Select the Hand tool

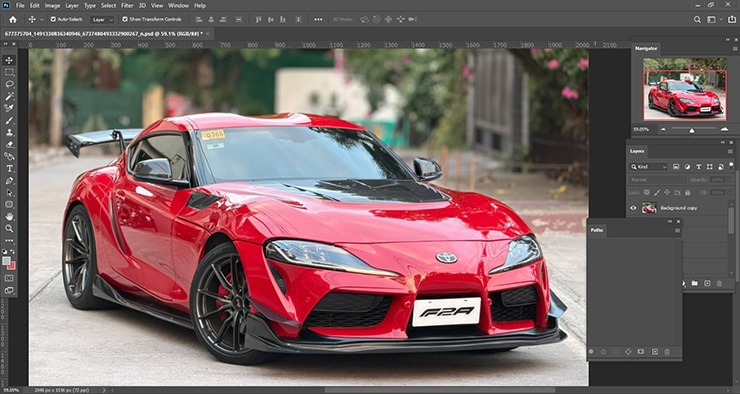coord(9,217)
